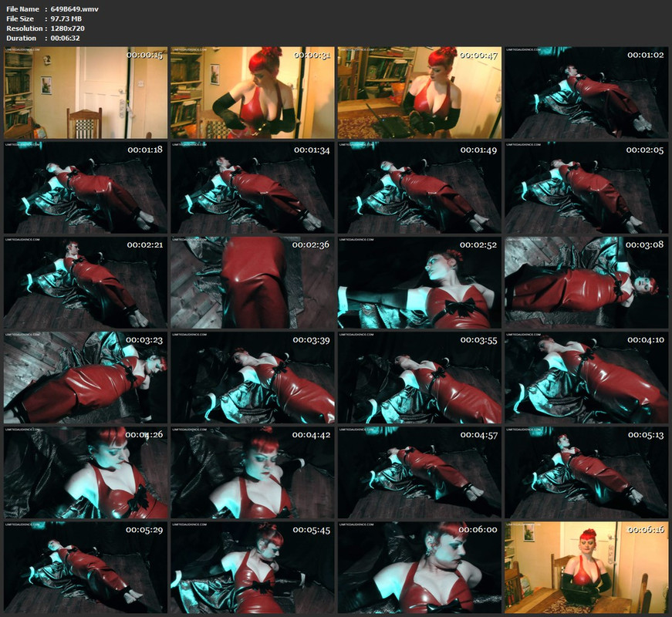Open the thumbnail stamped 00:00:47
Viewport: 672px width, 617px height.
(420, 93)
